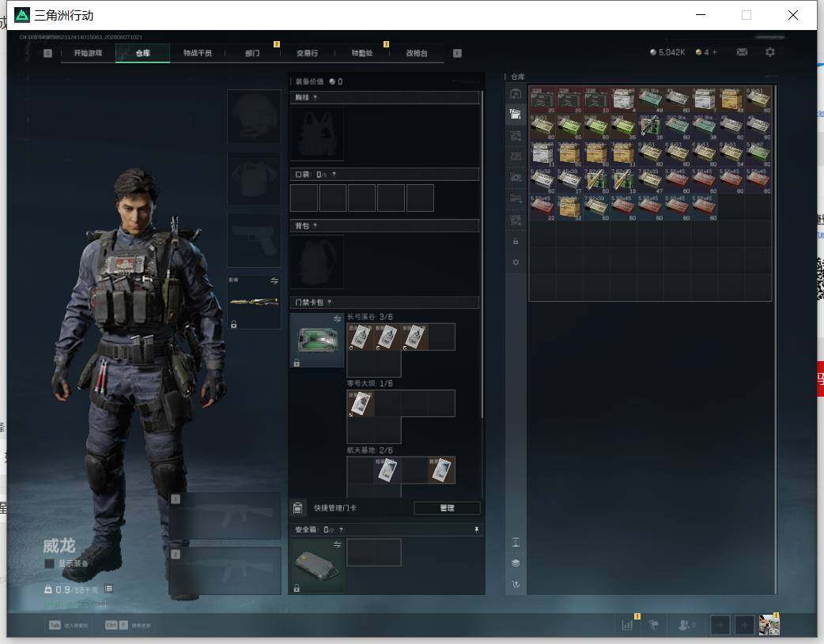The width and height of the screenshot is (824, 644).
Task: Select the empty chest rig slot
Action: (x=317, y=134)
